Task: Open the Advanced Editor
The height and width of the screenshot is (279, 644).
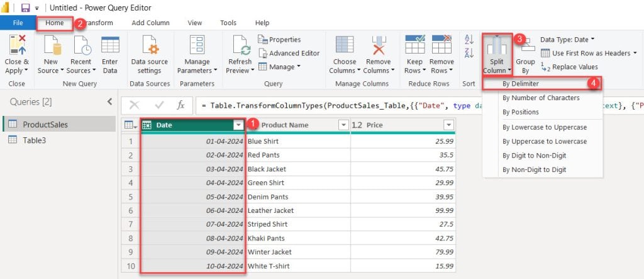Action: [289, 53]
